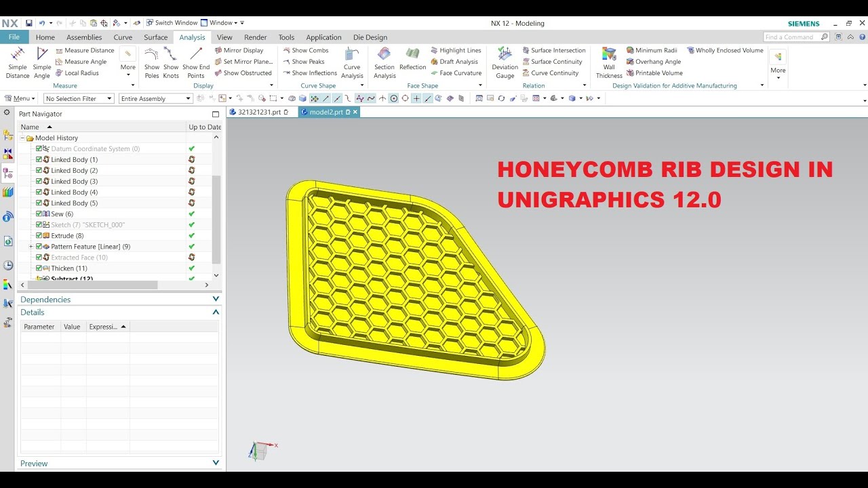
Task: Sort the navigator by Name column
Action: coord(102,127)
